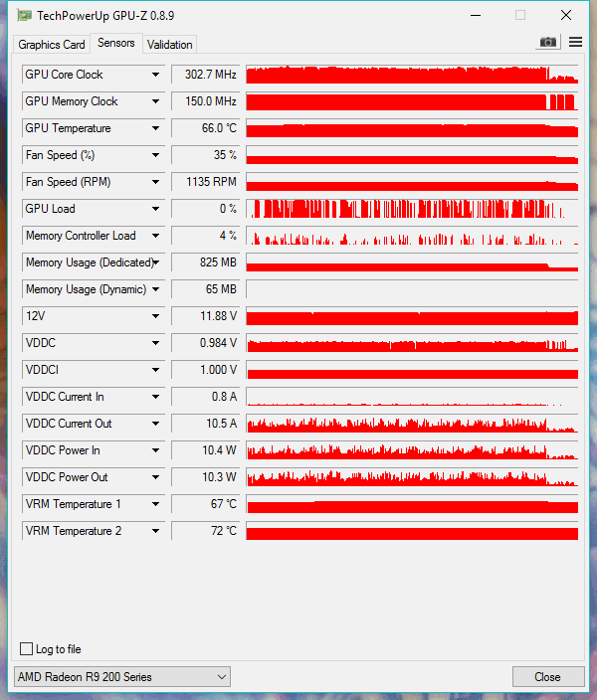The width and height of the screenshot is (597, 700).
Task: Click the 65 MB dynamic memory value
Action: (206, 289)
